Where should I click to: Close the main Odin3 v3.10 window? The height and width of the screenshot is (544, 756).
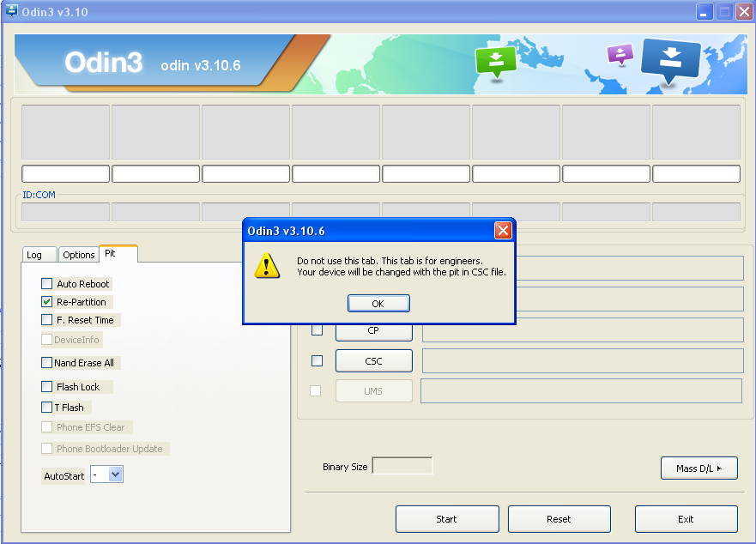(x=745, y=11)
